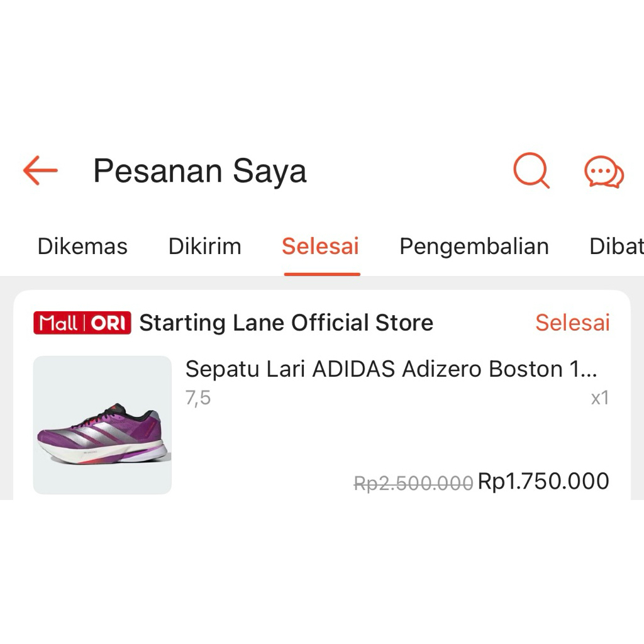Click the size 7,5 variant label
The image size is (644, 644).
pos(198,397)
